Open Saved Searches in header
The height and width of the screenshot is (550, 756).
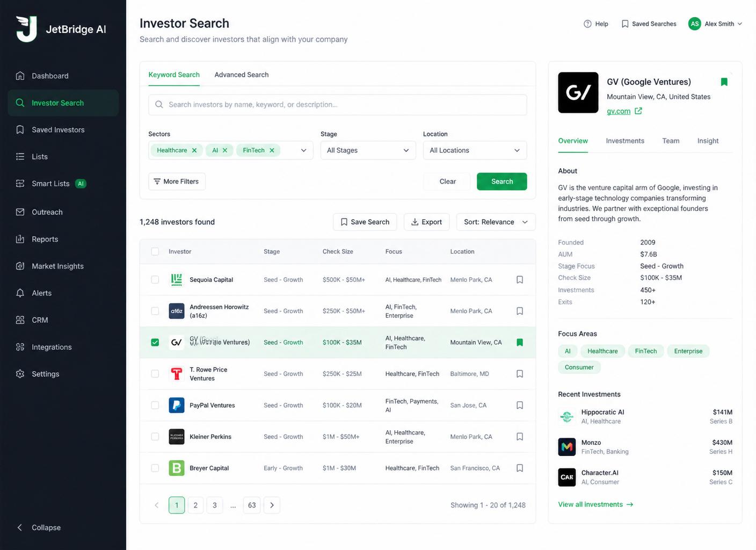(649, 24)
